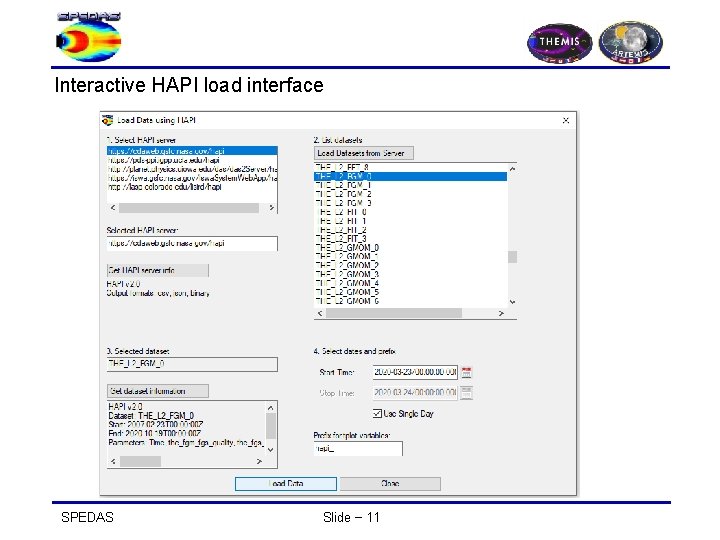Select dataset THE_L2_GMOM_3
720x540 pixels.
coord(411,275)
